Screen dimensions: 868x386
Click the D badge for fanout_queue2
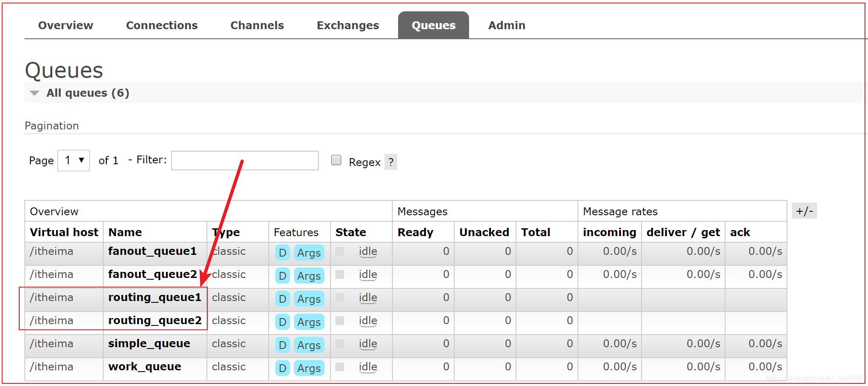[282, 276]
